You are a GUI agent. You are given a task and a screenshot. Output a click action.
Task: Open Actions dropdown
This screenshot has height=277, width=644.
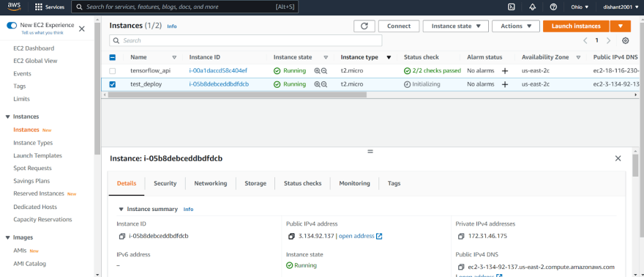tap(515, 26)
